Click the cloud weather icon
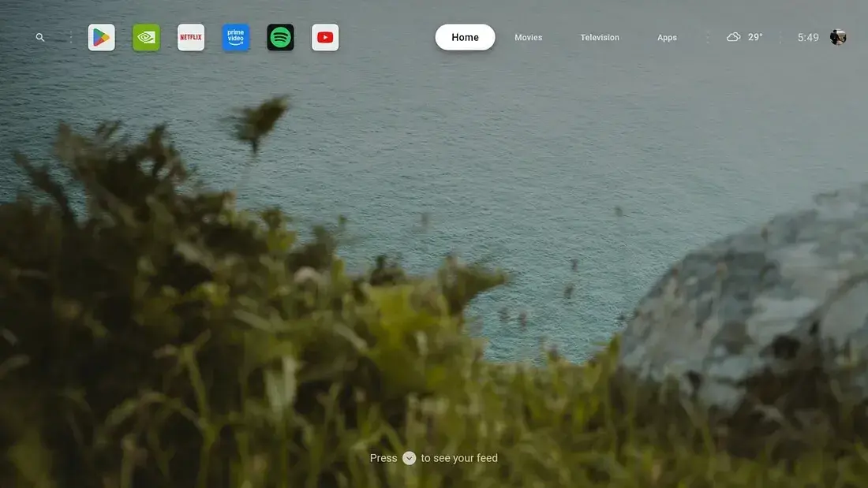This screenshot has width=868, height=488. [734, 37]
